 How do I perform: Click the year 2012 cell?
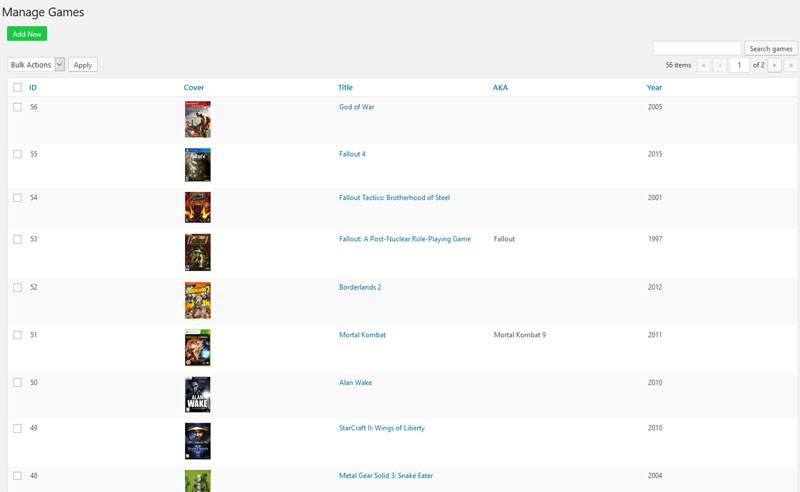click(655, 287)
